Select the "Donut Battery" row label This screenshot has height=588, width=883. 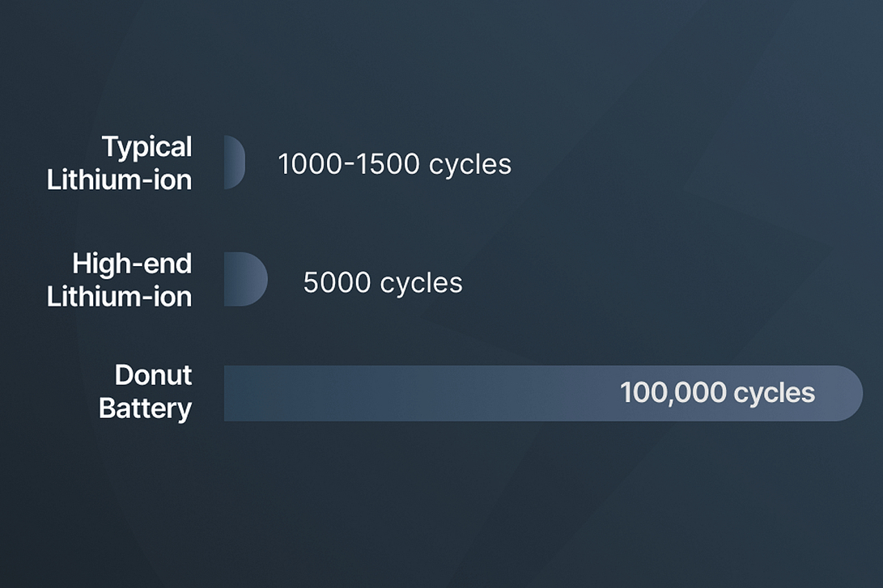[x=146, y=391]
